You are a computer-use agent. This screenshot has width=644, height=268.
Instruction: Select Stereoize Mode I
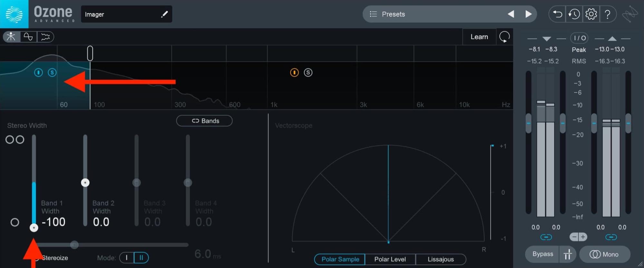(x=127, y=258)
